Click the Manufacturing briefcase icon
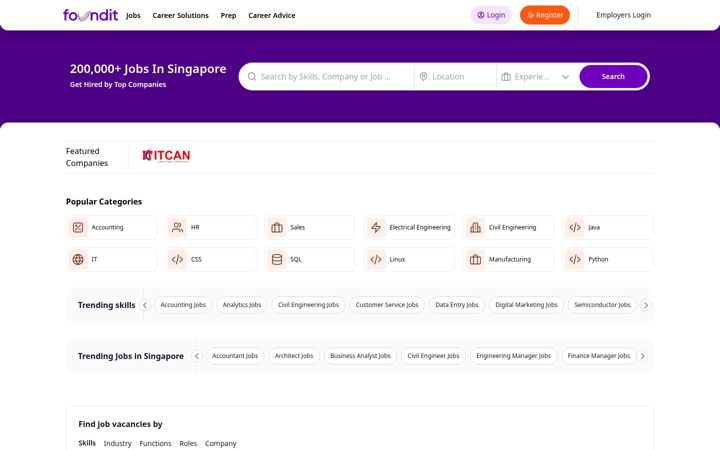Image resolution: width=720 pixels, height=450 pixels. coord(475,259)
